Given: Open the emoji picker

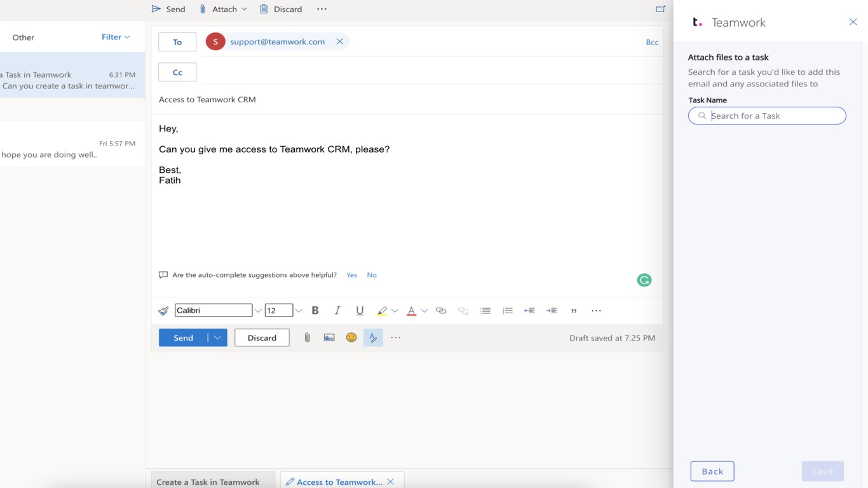Looking at the screenshot, I should (351, 337).
